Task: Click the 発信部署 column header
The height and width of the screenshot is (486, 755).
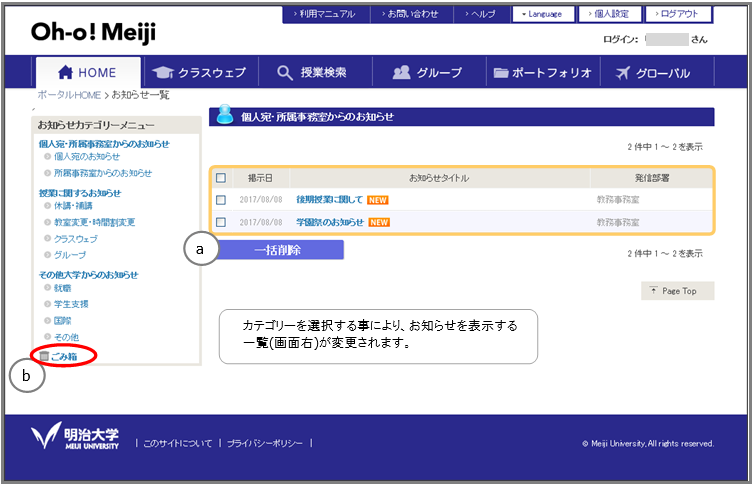Action: (x=652, y=178)
